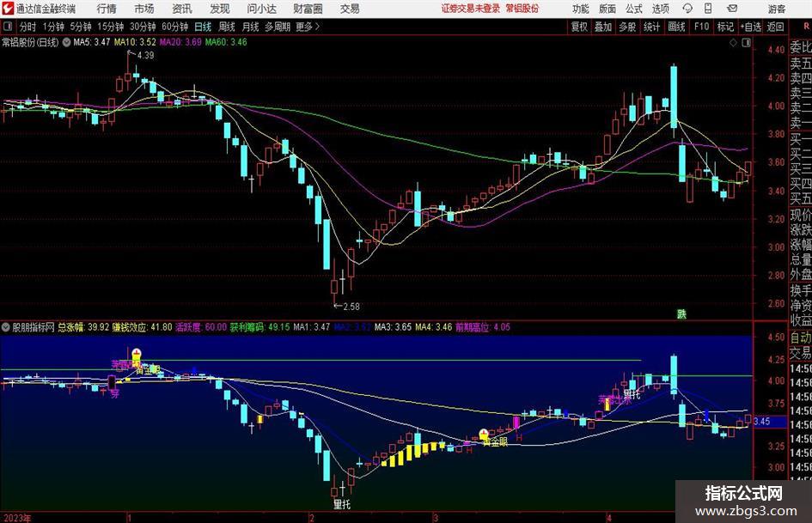Switch to 5分钟 period tab
Image resolution: width=812 pixels, height=523 pixels.
(x=81, y=27)
